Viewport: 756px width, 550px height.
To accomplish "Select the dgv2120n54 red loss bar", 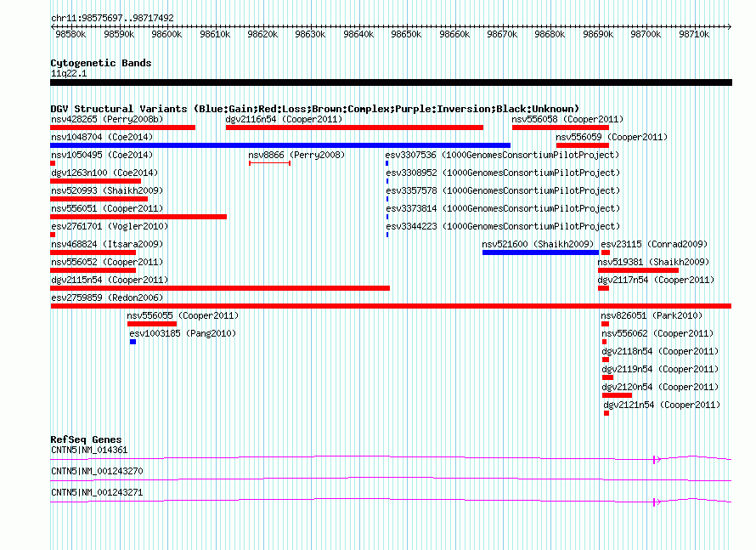I will coord(618,395).
